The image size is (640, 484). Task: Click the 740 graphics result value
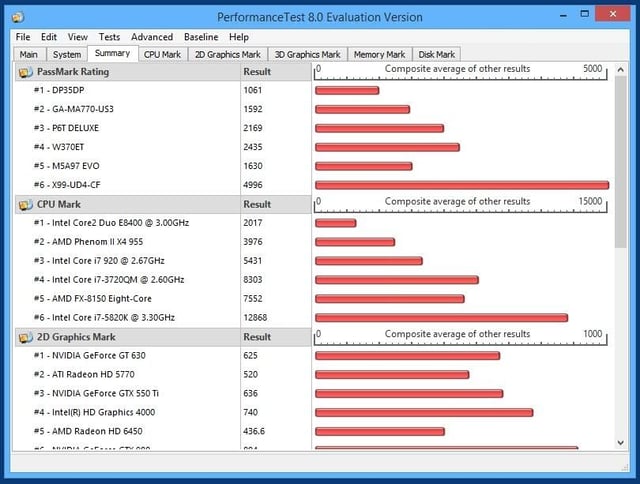click(250, 412)
